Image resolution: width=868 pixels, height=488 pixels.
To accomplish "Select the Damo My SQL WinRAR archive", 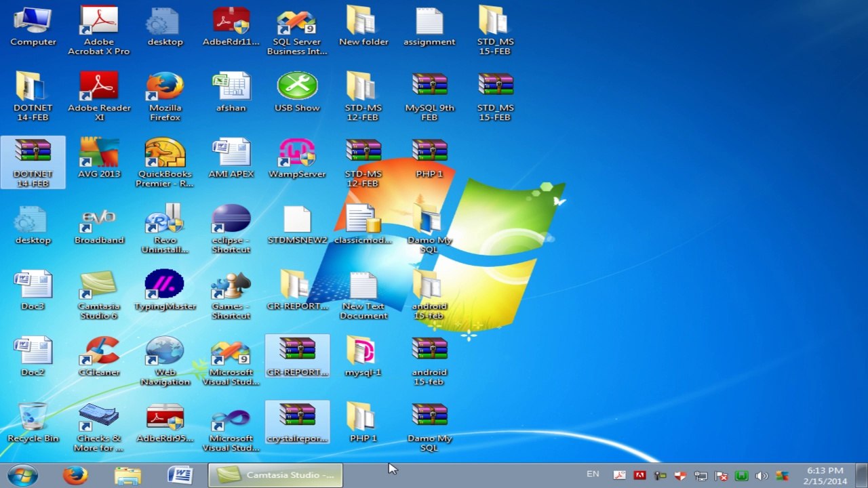I will tap(429, 427).
